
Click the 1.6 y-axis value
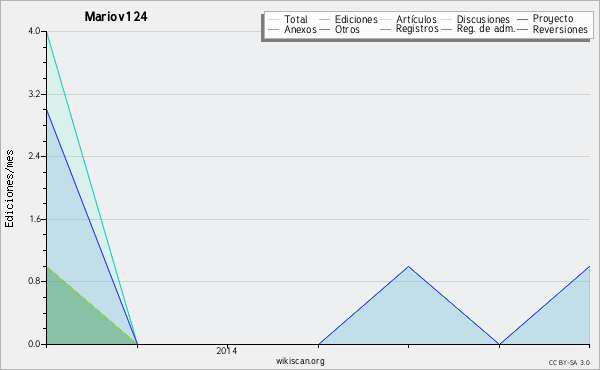pos(34,219)
